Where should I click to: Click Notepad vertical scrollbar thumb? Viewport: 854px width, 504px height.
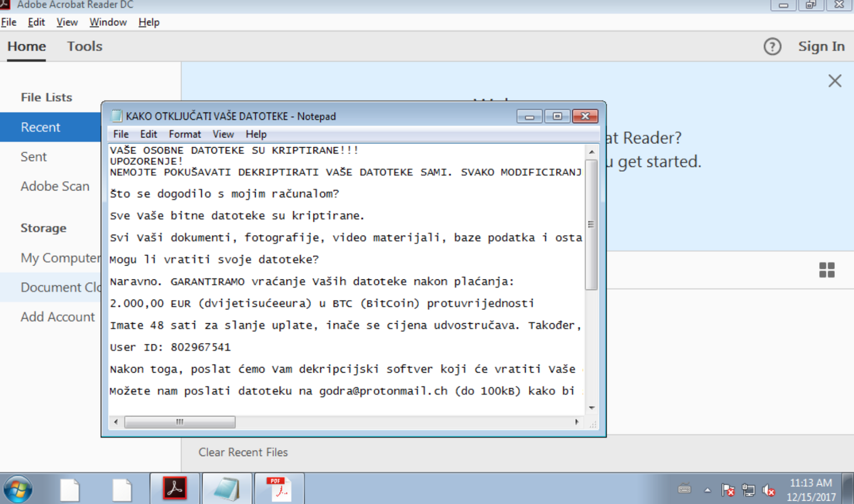click(x=591, y=224)
